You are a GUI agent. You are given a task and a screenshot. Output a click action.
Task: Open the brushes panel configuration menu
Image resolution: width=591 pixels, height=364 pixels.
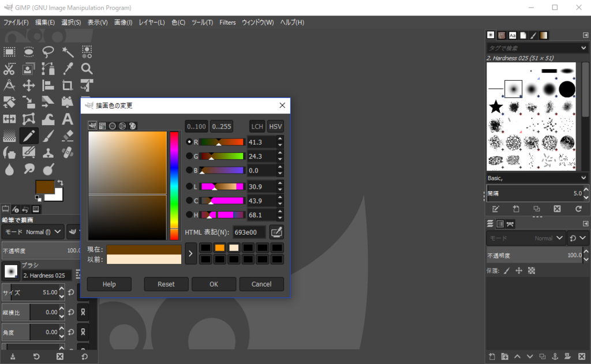pyautogui.click(x=585, y=35)
